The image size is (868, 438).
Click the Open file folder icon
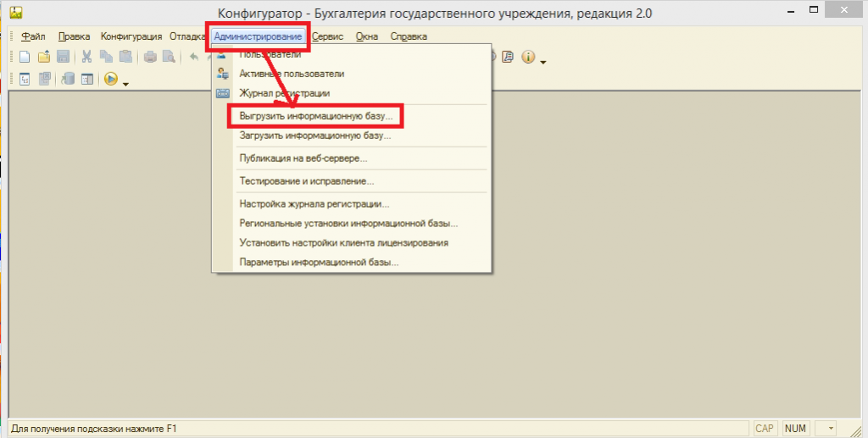pos(44,58)
